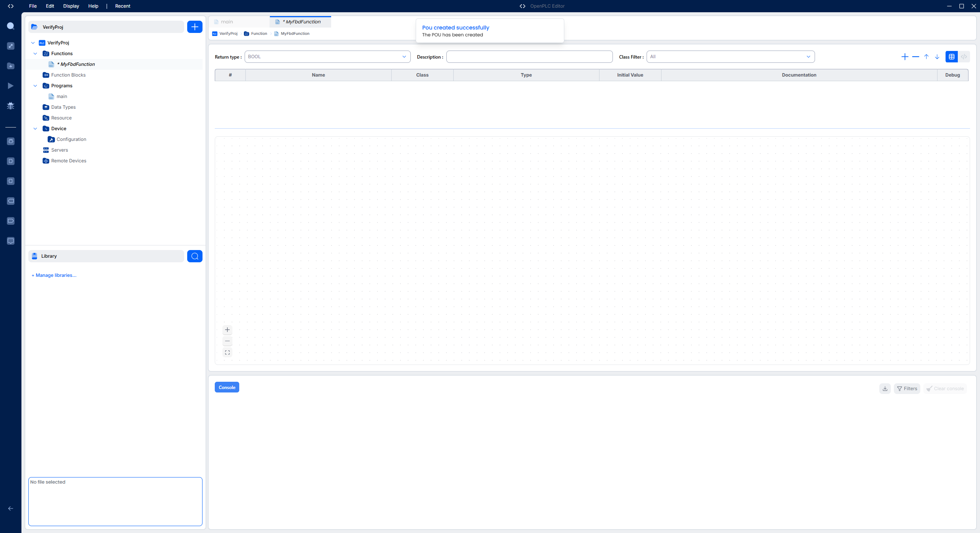Click the Console button
The height and width of the screenshot is (533, 980).
[x=227, y=387]
